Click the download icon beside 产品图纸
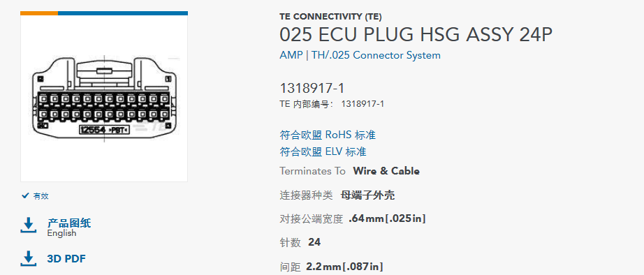 click(x=29, y=225)
